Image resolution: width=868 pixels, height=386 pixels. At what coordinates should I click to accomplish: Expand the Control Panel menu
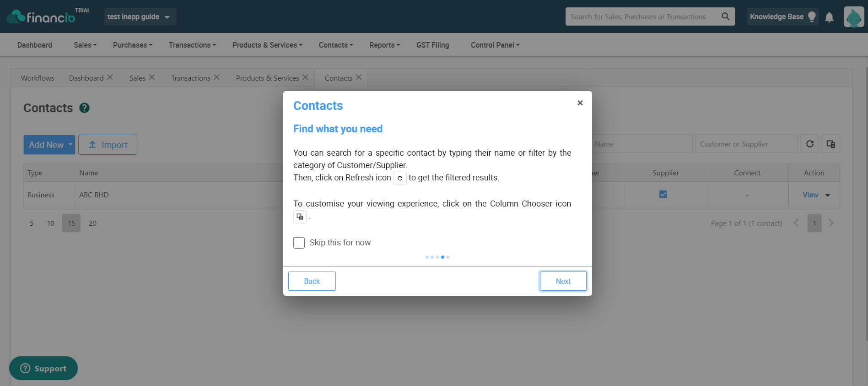495,45
